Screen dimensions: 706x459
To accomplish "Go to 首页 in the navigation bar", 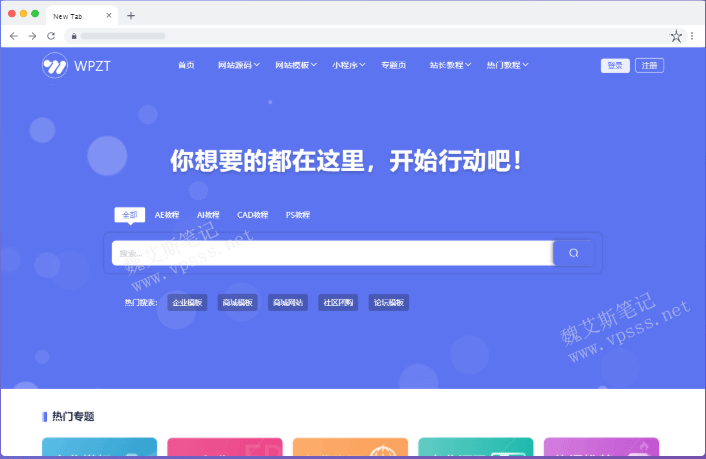I will pyautogui.click(x=186, y=65).
